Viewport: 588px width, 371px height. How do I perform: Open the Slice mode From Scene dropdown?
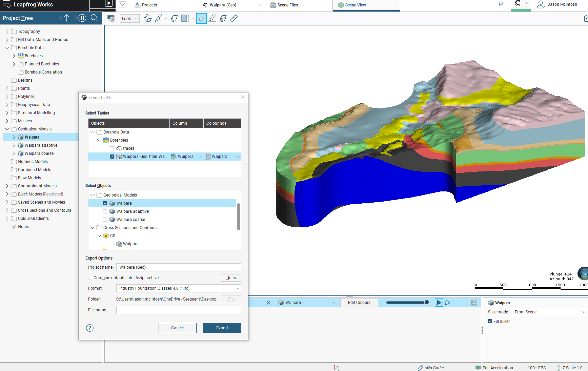(x=549, y=312)
